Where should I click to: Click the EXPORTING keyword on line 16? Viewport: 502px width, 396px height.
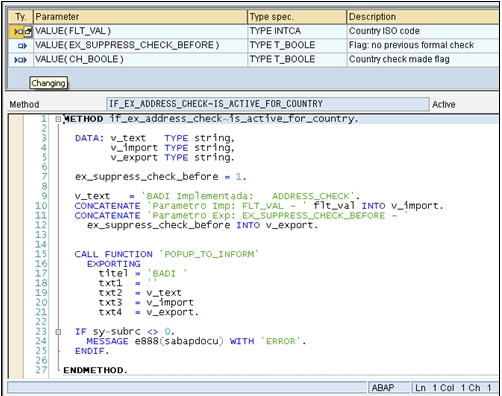click(x=114, y=264)
